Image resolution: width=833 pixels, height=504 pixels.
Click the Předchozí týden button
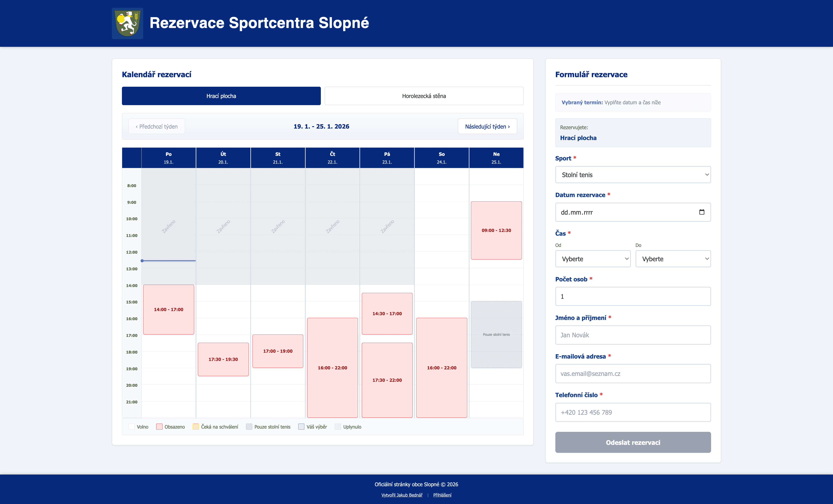click(157, 126)
